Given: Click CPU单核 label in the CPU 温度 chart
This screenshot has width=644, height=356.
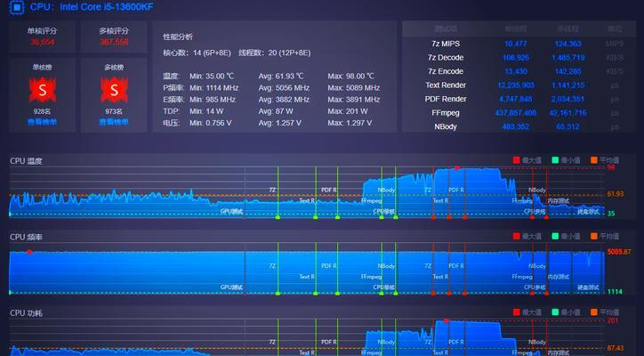Looking at the screenshot, I should click(x=384, y=211).
